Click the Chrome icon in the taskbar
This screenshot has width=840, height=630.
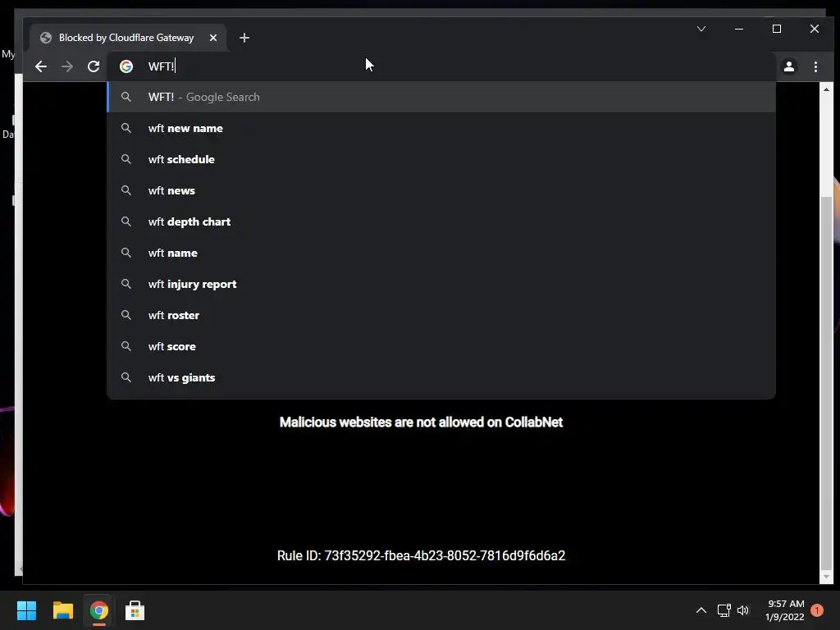(99, 610)
